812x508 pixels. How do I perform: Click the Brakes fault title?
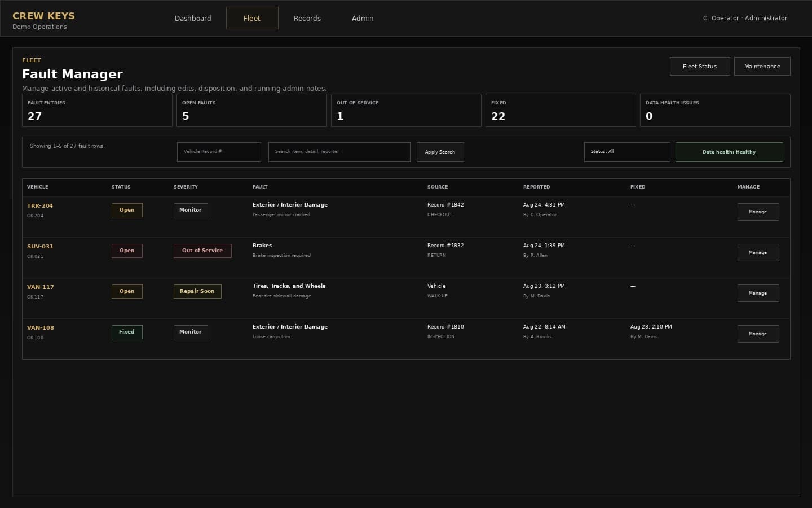point(262,246)
